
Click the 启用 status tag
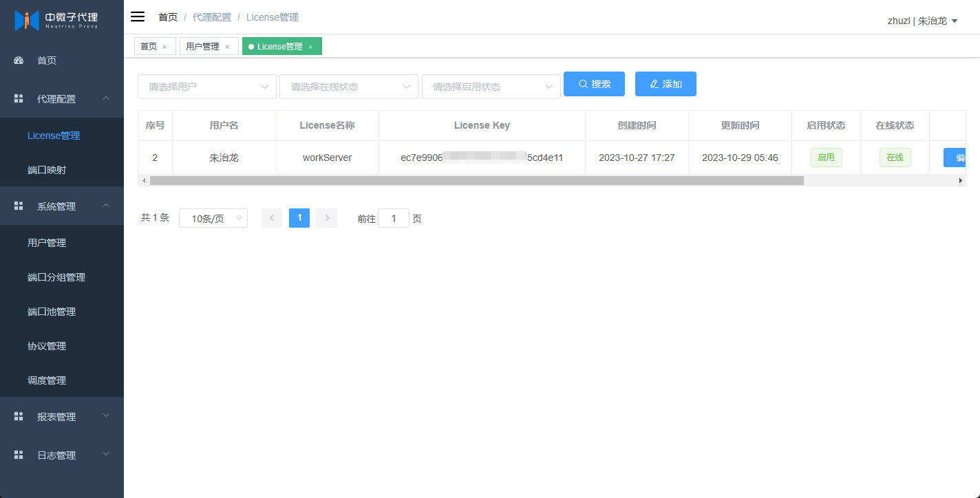826,158
